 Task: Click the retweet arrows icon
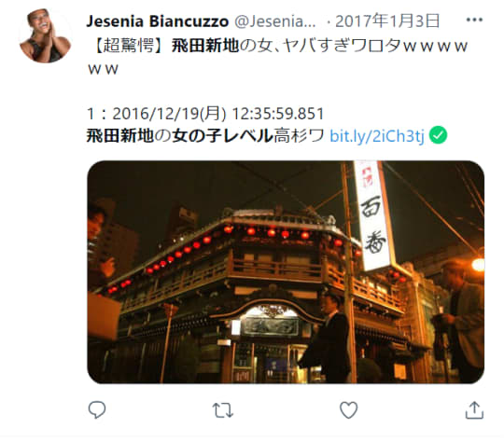222,410
